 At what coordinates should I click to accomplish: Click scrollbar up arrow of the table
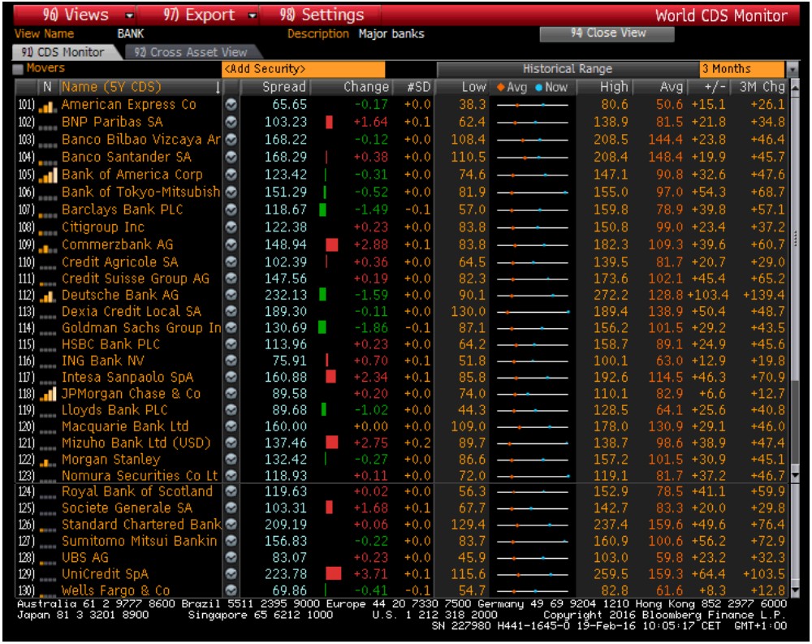(795, 86)
